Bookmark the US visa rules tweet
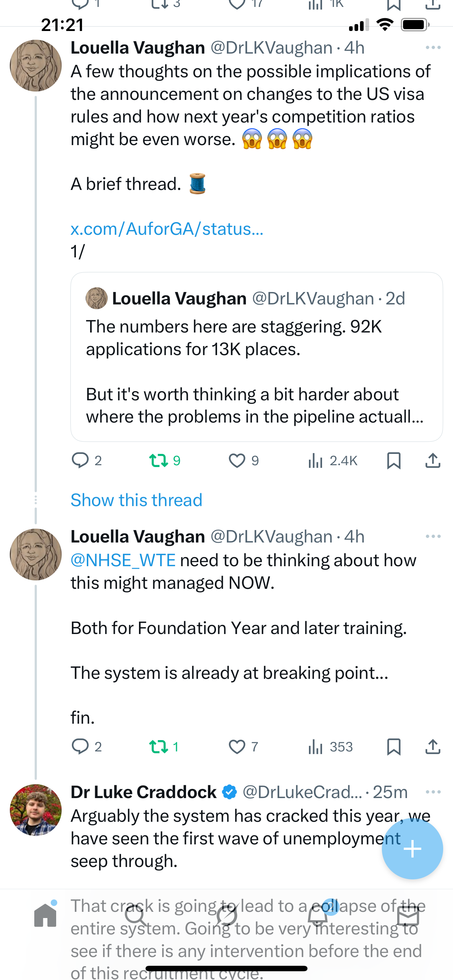The width and height of the screenshot is (453, 980). point(394,460)
